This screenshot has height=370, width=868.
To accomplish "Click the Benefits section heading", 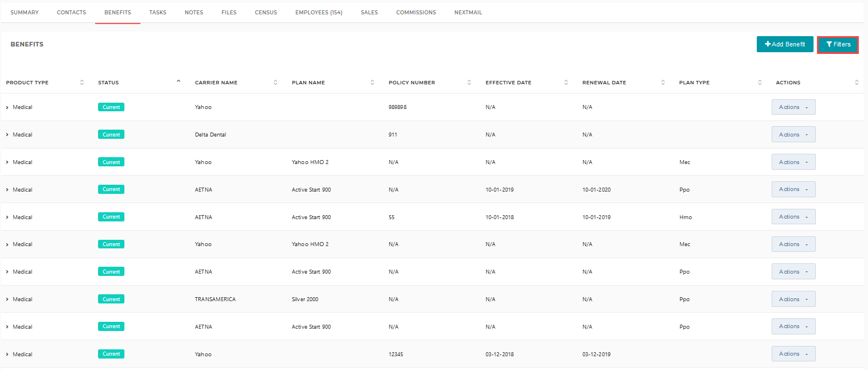I will [x=27, y=44].
